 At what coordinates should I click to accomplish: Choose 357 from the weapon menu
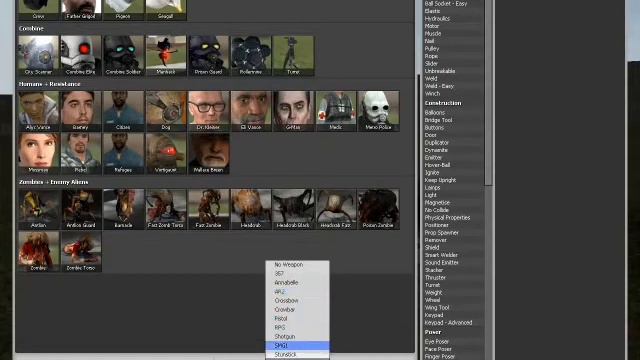[x=297, y=274]
